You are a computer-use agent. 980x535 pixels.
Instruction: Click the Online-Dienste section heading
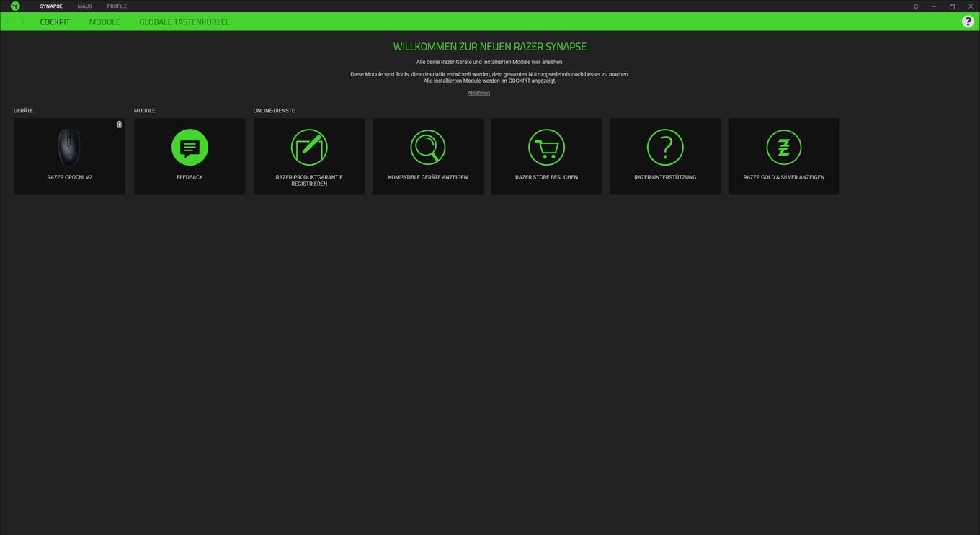[x=274, y=111]
